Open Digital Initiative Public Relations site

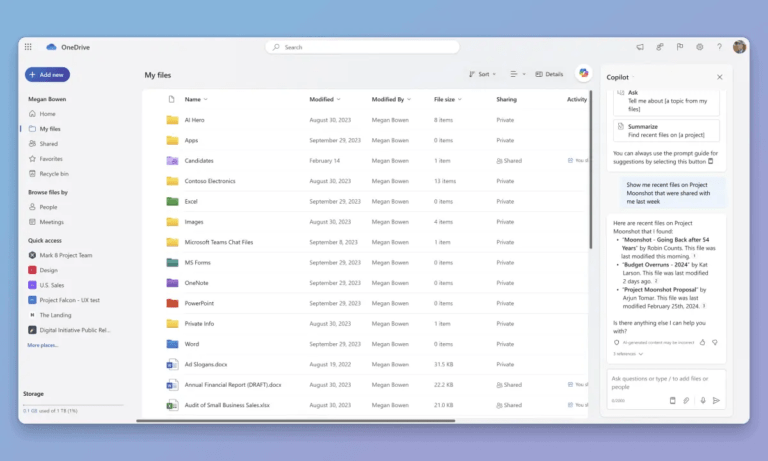coord(74,330)
